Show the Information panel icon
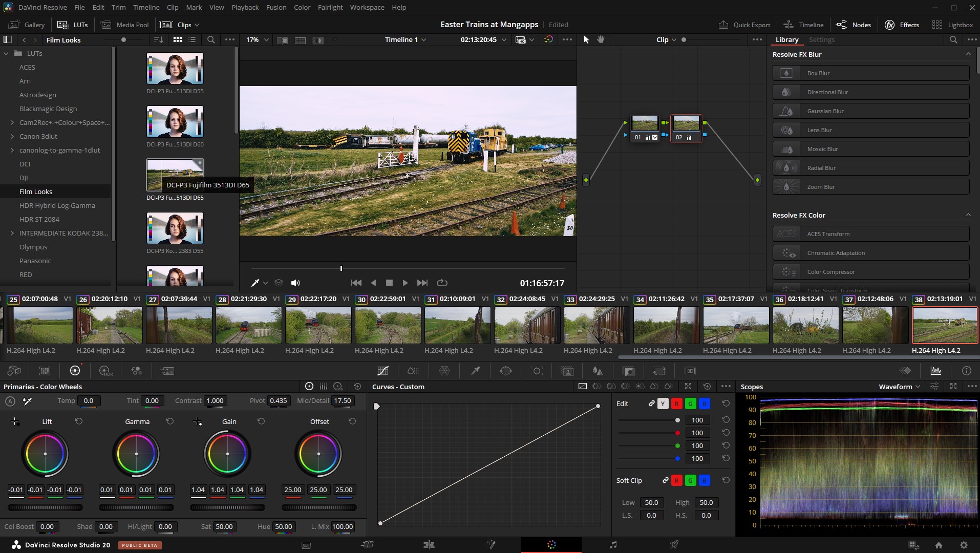 pos(967,371)
